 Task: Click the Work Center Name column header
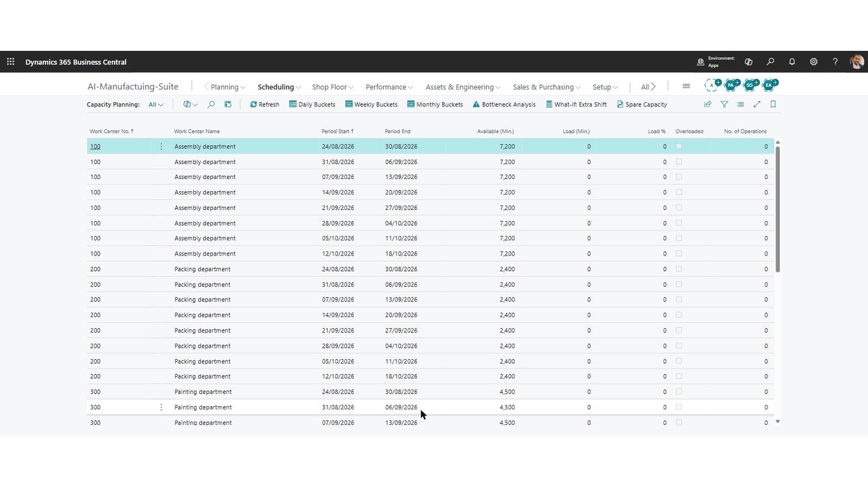(x=197, y=131)
